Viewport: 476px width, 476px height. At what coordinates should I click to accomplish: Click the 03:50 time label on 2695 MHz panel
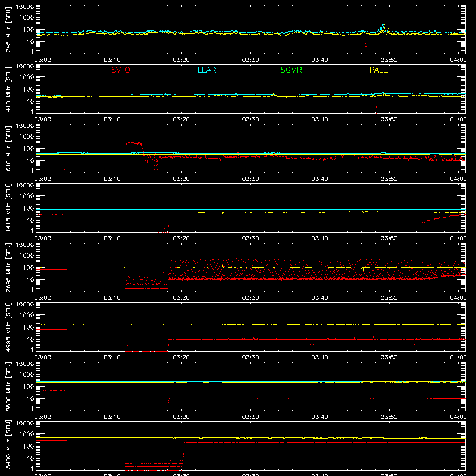click(389, 298)
